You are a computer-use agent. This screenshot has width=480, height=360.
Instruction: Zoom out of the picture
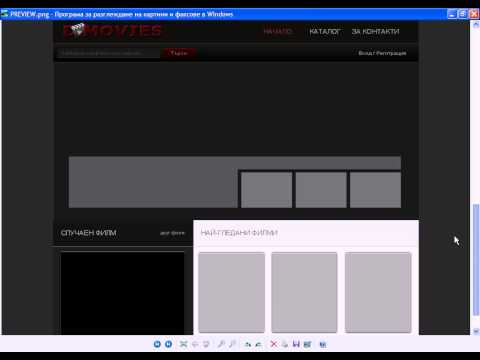pyautogui.click(x=233, y=344)
